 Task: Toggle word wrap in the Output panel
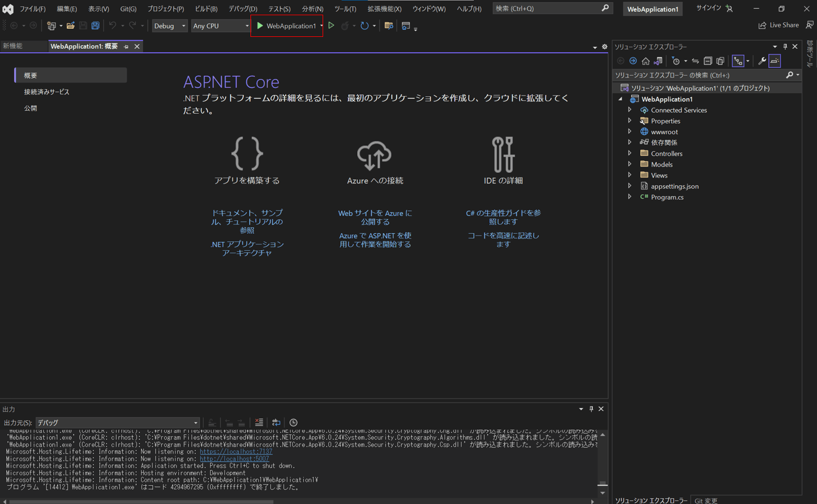click(276, 423)
